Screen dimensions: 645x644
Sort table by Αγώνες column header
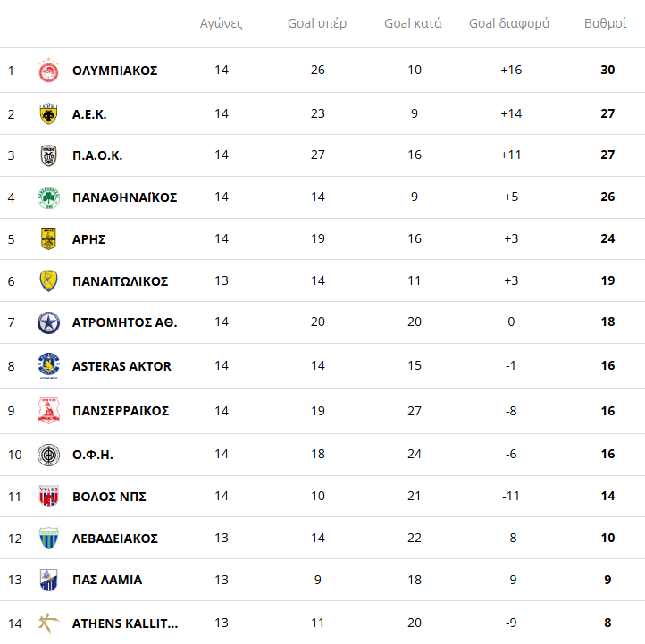click(222, 23)
